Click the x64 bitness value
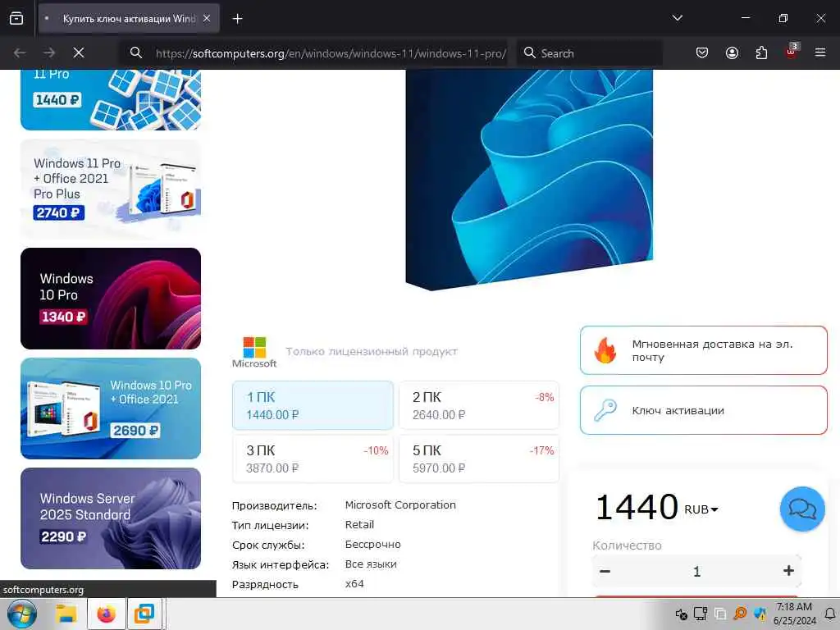 click(354, 584)
